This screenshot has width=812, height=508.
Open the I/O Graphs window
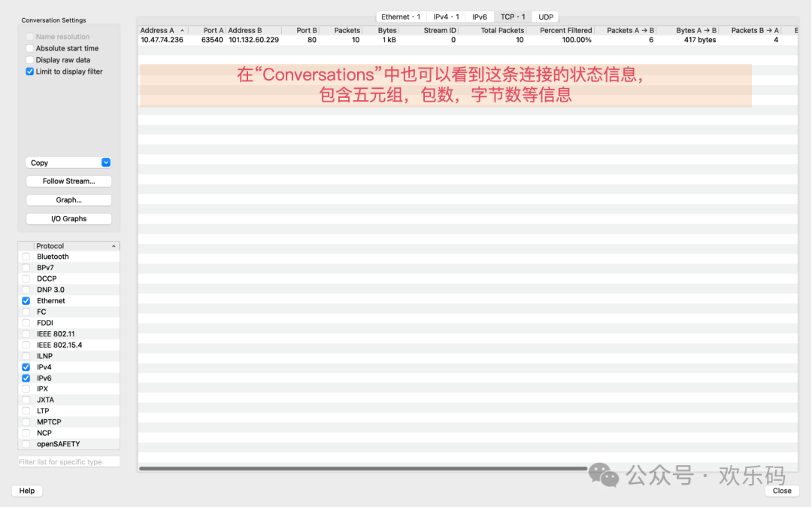click(x=68, y=218)
